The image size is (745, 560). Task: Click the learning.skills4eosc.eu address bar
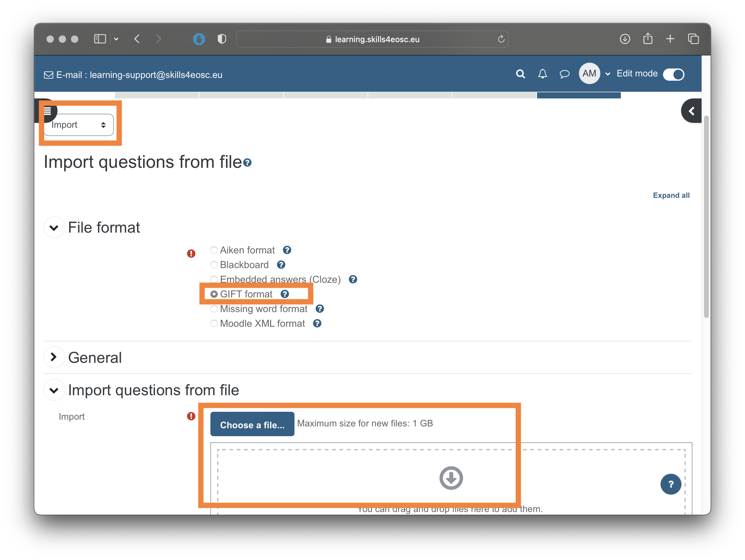pos(372,39)
